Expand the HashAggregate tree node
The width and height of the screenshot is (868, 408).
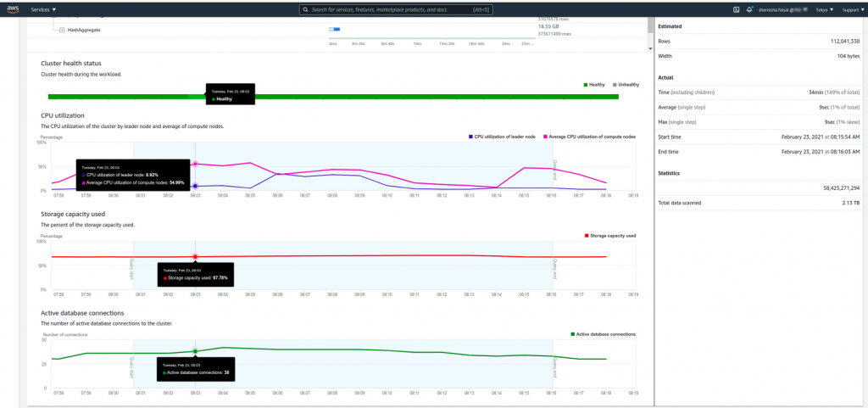pyautogui.click(x=62, y=30)
